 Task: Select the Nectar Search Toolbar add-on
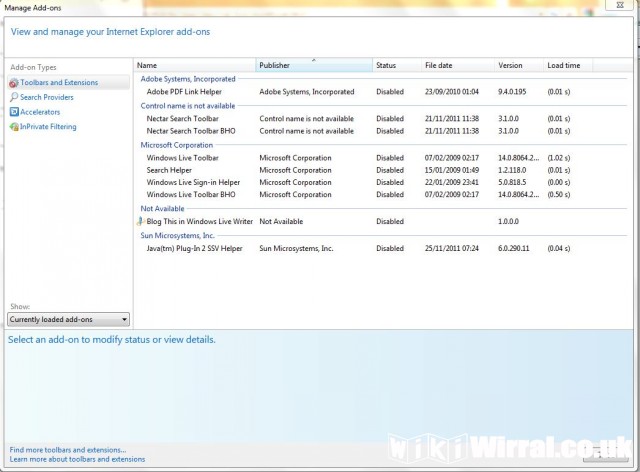182,118
